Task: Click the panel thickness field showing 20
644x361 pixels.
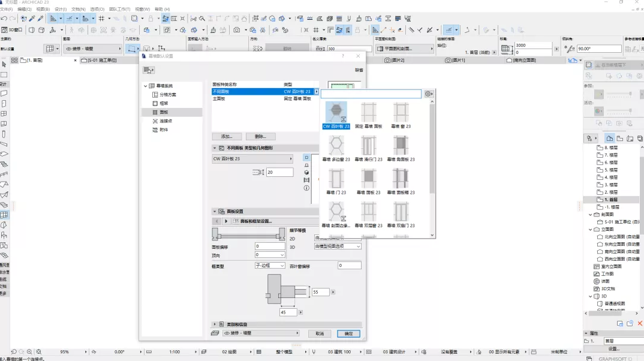Action: [x=279, y=172]
